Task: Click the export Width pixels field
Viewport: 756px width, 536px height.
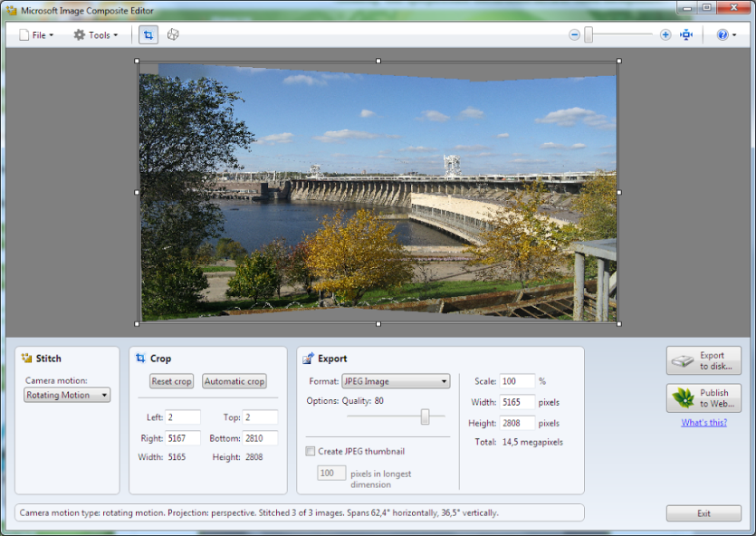Action: 517,402
